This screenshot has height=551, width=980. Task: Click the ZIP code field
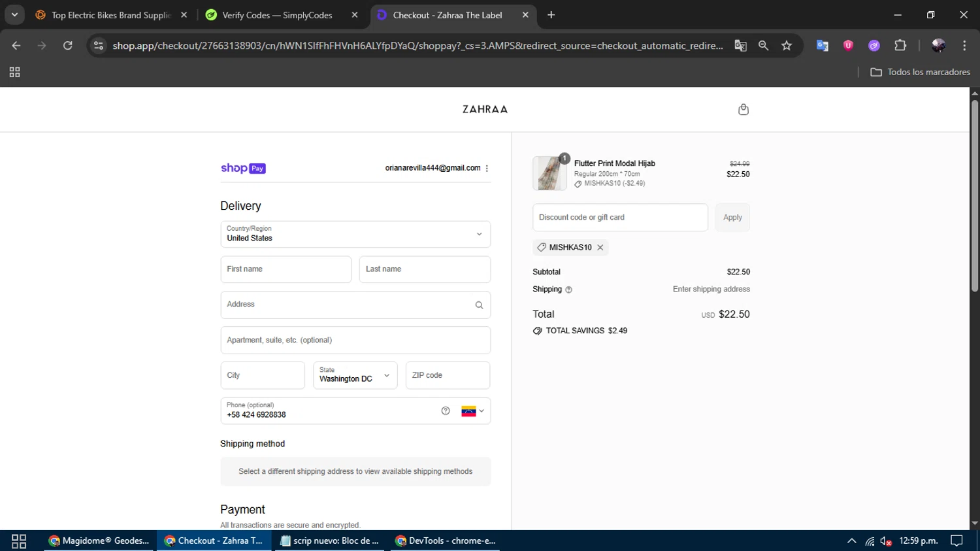click(448, 375)
